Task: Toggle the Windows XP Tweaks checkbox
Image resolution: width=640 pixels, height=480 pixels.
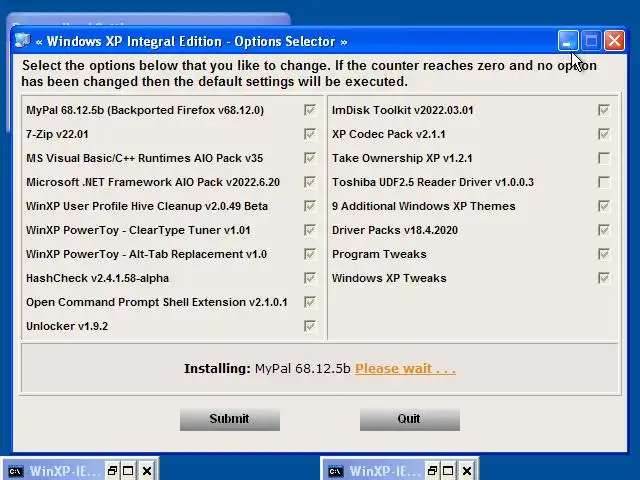Action: [x=604, y=278]
